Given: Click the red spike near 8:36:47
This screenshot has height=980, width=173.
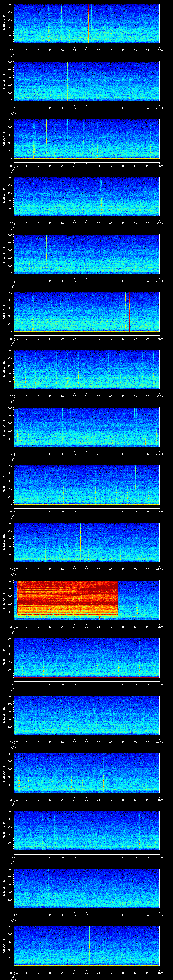Looking at the screenshot, I should (129, 312).
